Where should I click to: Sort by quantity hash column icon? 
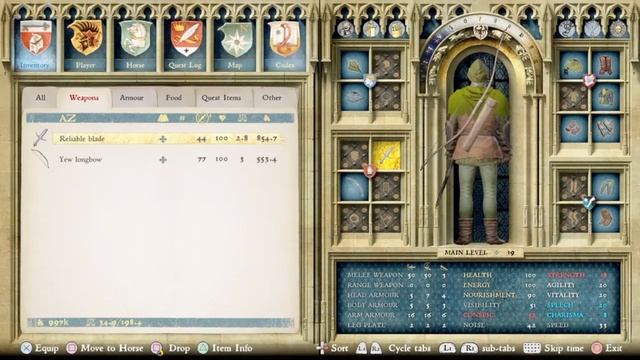click(x=182, y=118)
